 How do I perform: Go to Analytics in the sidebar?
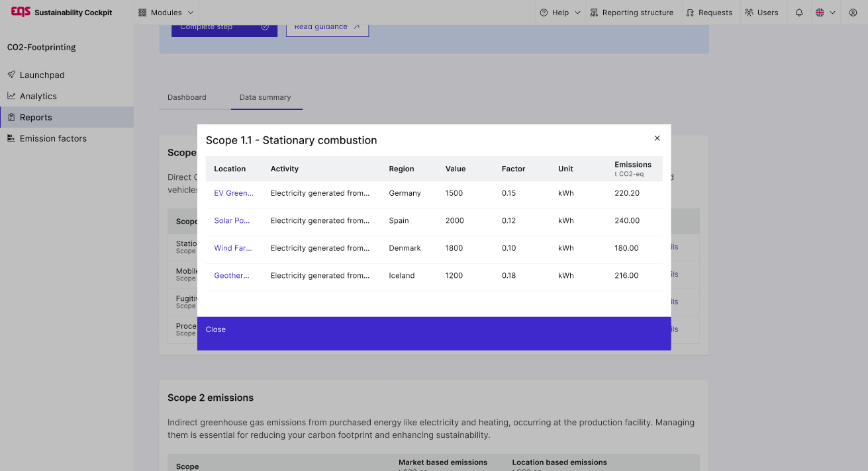pyautogui.click(x=38, y=97)
